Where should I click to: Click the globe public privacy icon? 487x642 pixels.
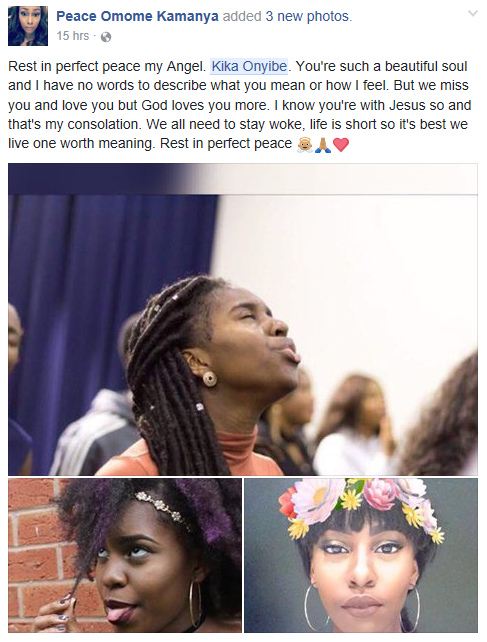point(106,37)
